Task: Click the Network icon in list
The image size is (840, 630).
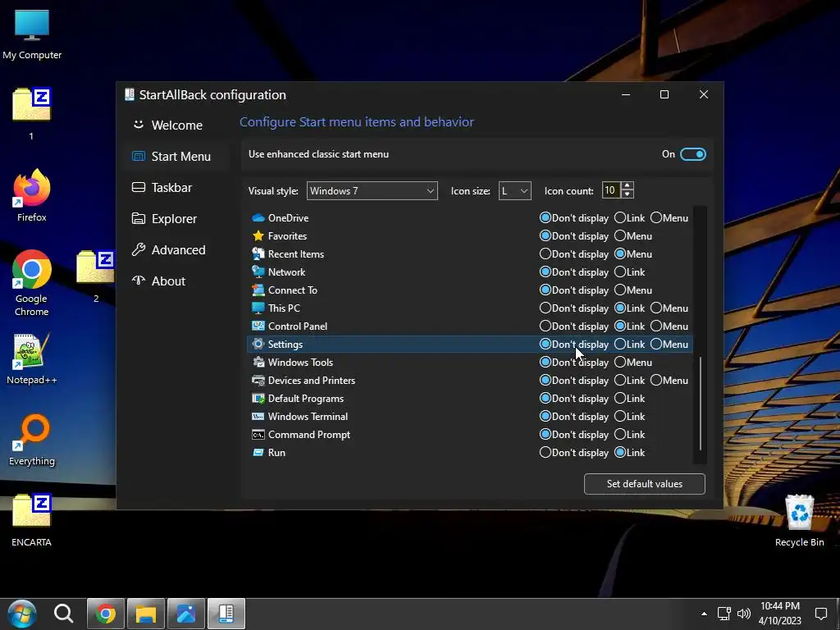Action: point(258,272)
